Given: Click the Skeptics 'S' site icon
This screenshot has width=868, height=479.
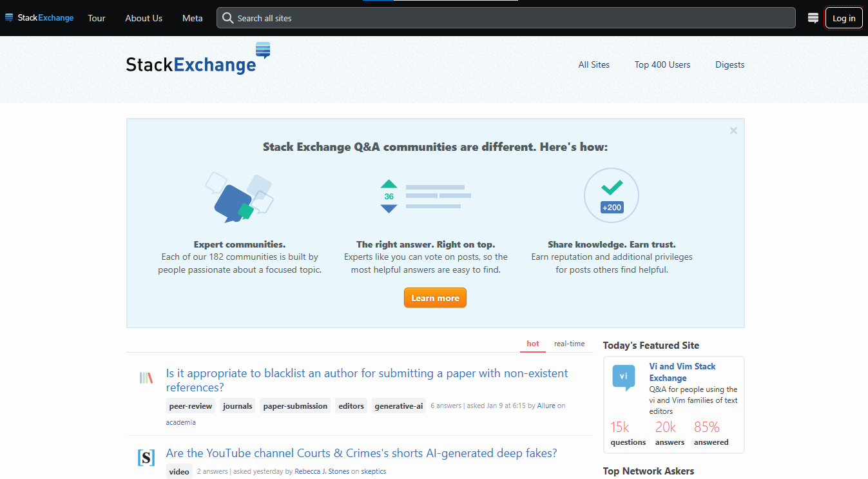Looking at the screenshot, I should [x=146, y=457].
